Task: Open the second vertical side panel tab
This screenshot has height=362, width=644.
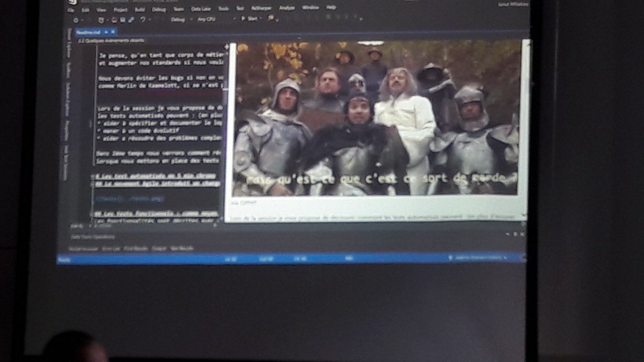Action: 69,70
